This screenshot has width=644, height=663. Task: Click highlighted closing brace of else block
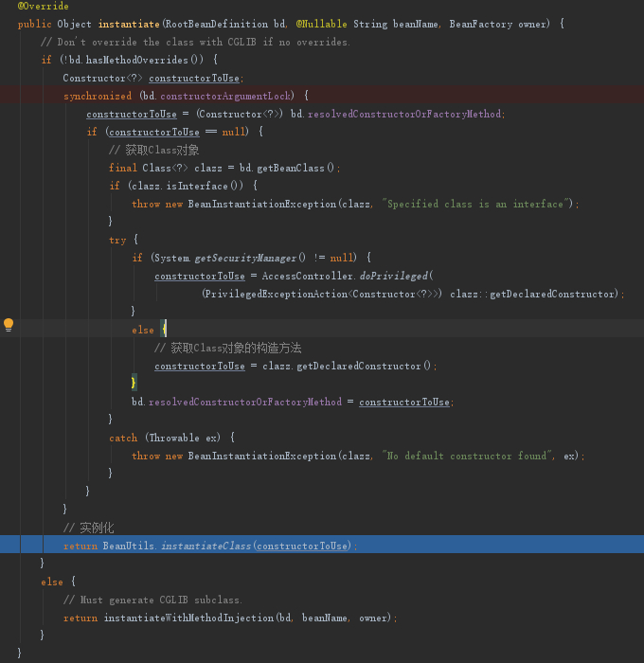pos(134,383)
